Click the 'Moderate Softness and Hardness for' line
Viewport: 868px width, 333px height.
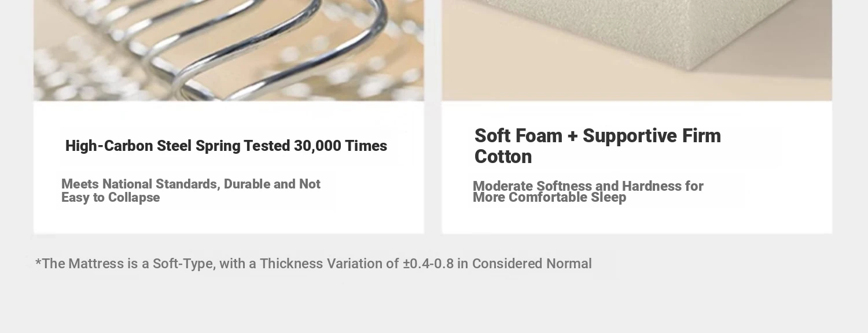[x=588, y=186]
